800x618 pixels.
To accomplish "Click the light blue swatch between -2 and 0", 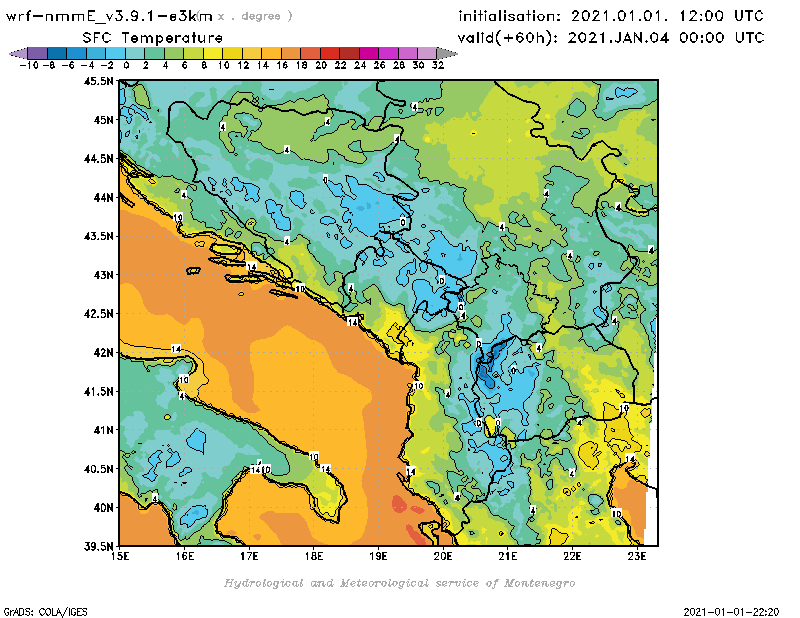I will pos(115,53).
